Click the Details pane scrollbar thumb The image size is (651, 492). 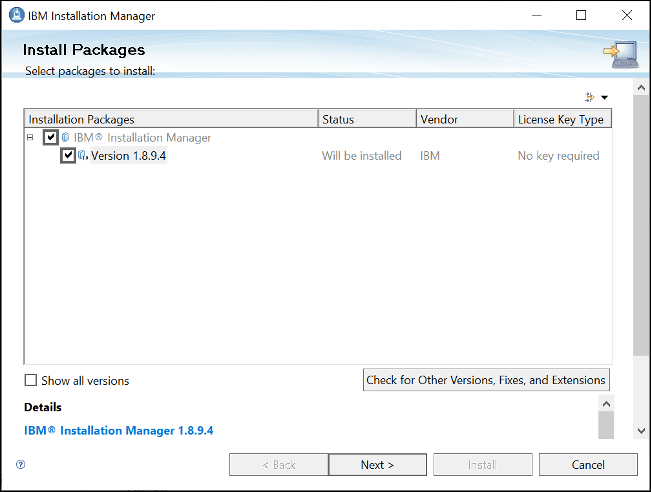pos(606,425)
